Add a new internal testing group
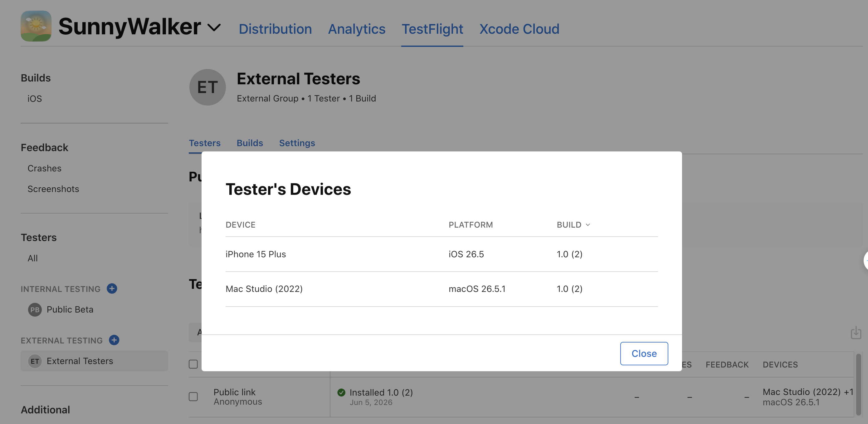This screenshot has width=868, height=424. [112, 288]
